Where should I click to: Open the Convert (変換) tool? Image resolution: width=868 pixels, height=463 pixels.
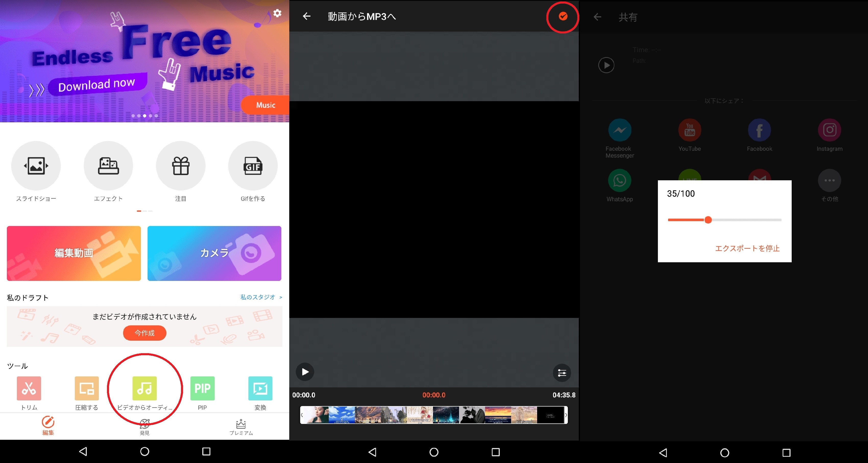pos(260,388)
